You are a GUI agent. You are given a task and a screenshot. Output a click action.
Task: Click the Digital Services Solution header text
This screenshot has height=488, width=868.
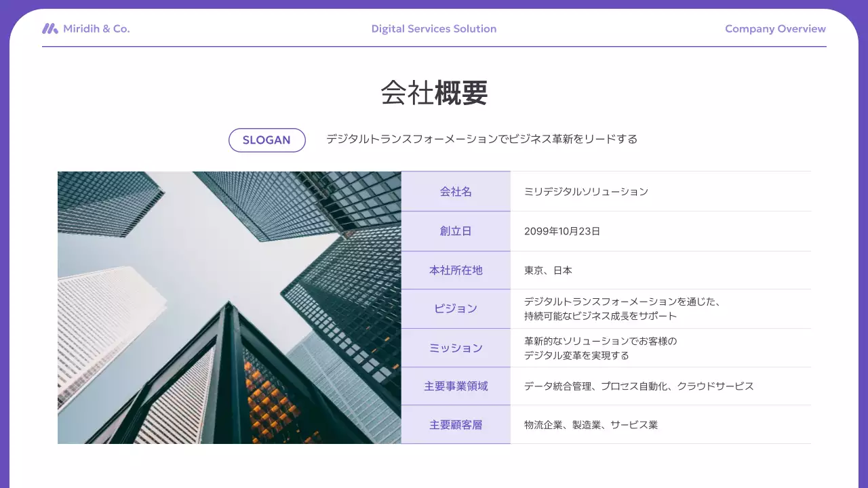point(434,28)
